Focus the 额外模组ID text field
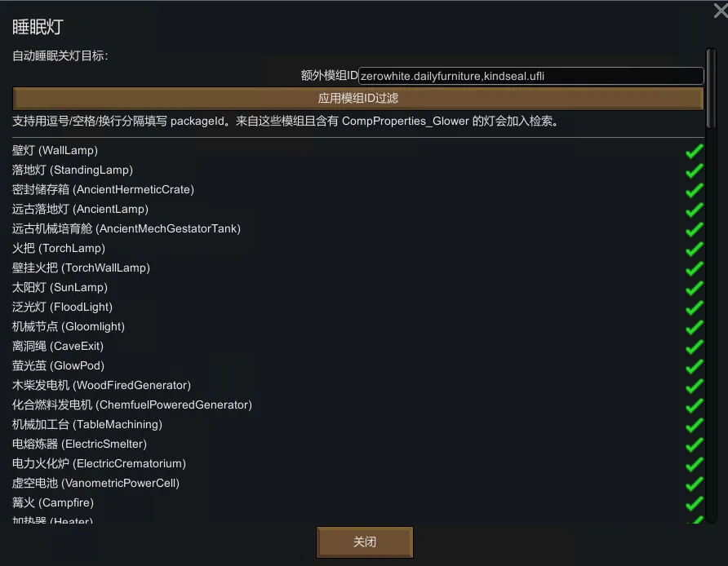This screenshot has height=566, width=728. point(531,76)
